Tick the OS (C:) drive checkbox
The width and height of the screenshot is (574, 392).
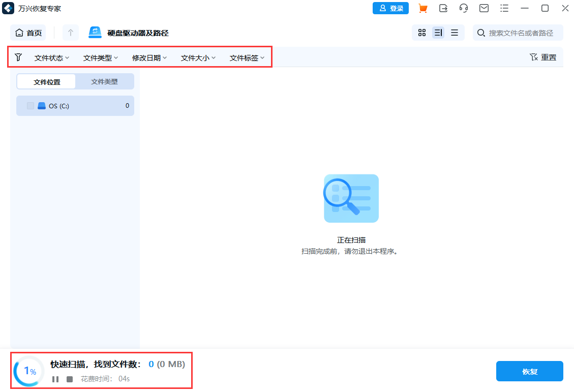tap(31, 106)
